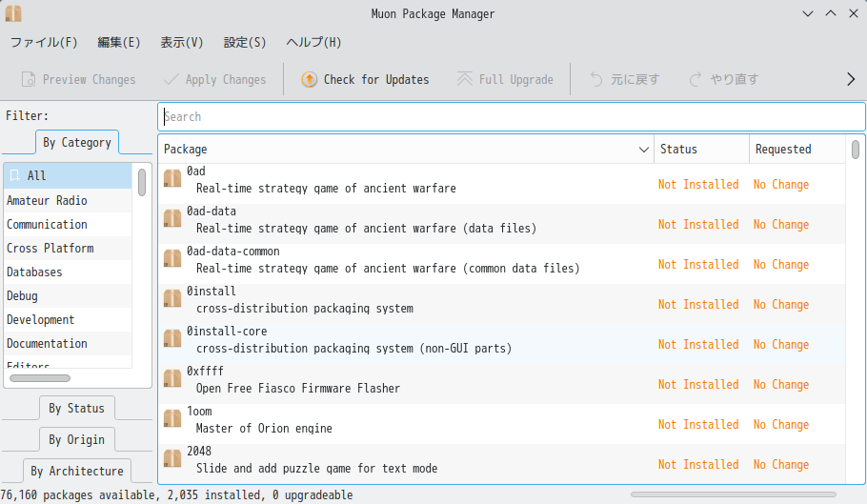Click the 0ad package box icon
The width and height of the screenshot is (867, 504).
pos(172,178)
